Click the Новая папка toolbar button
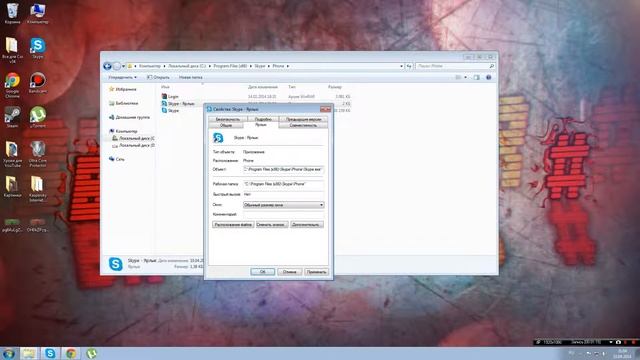This screenshot has height=360, width=640. pyautogui.click(x=191, y=77)
